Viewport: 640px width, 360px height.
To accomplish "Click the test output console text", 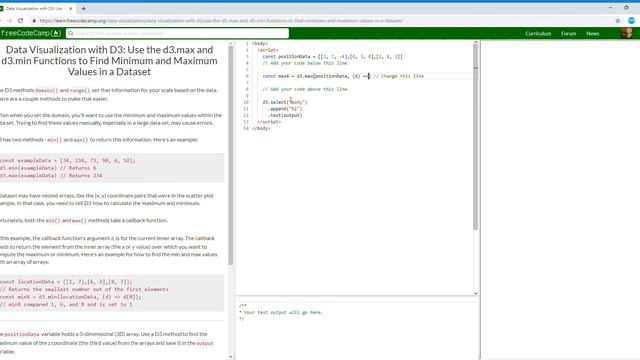I will pos(283,312).
